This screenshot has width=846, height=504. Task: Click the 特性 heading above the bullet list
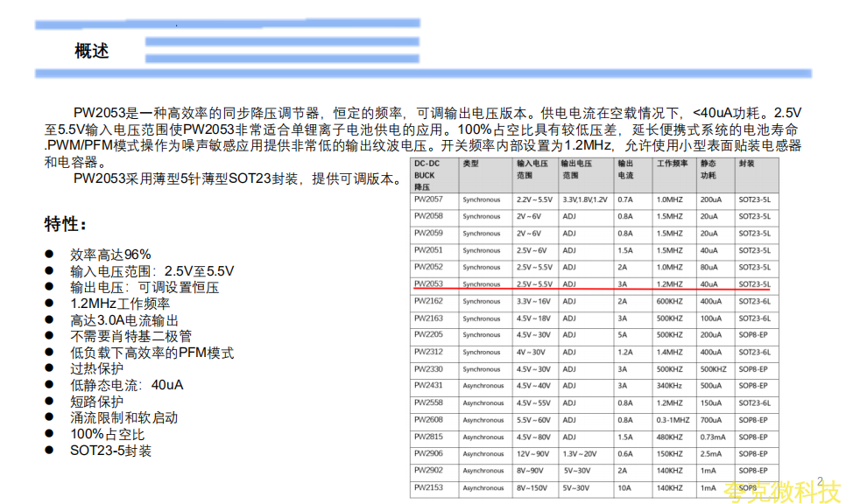[x=66, y=225]
